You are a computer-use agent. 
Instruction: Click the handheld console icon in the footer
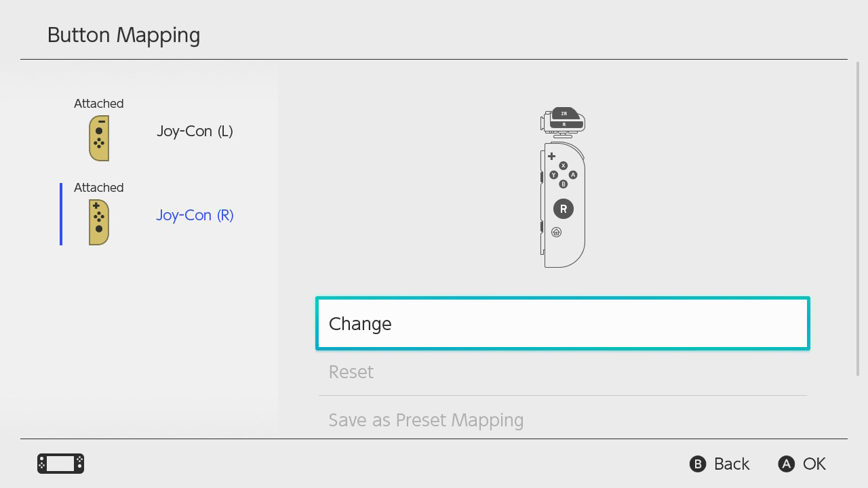[x=60, y=464]
